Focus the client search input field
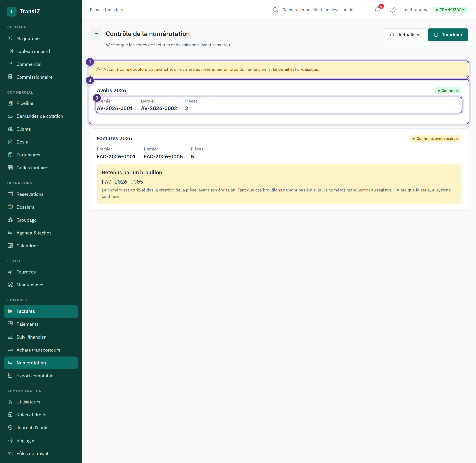Image resolution: width=476 pixels, height=463 pixels. [318, 10]
